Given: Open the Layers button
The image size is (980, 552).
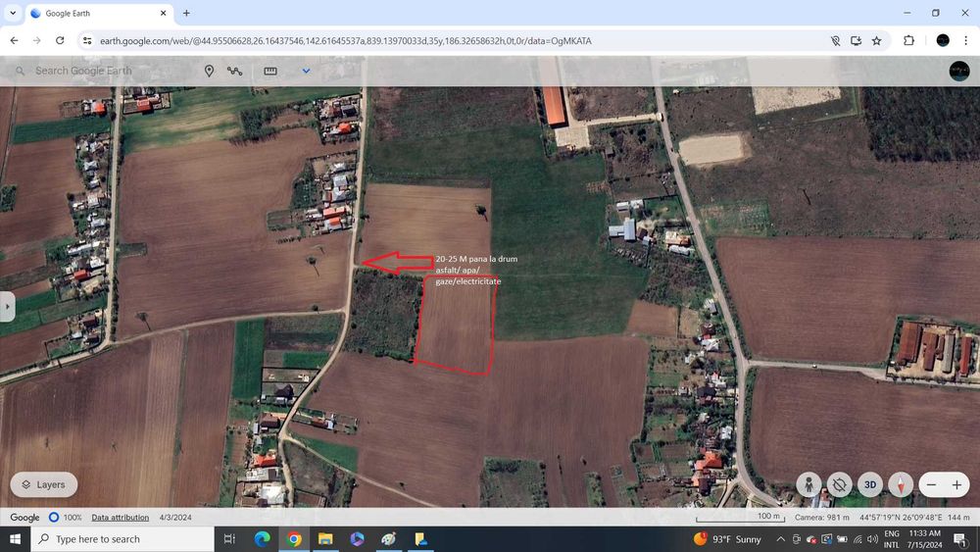Looking at the screenshot, I should click(44, 484).
